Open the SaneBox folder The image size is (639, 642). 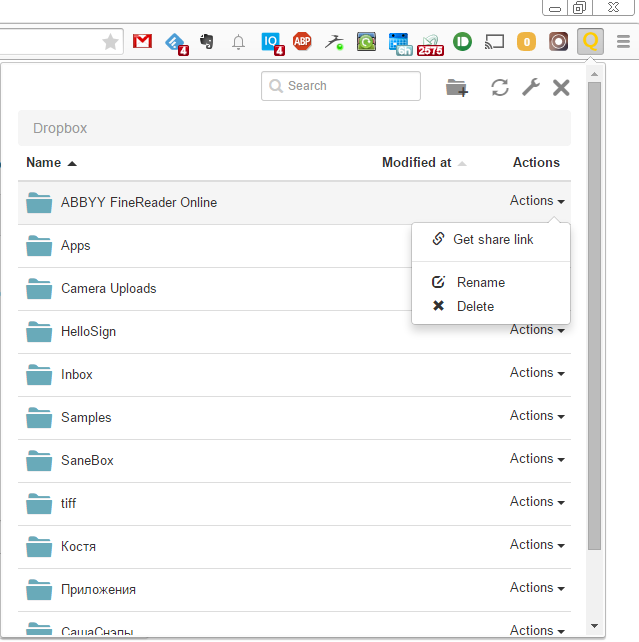click(87, 461)
